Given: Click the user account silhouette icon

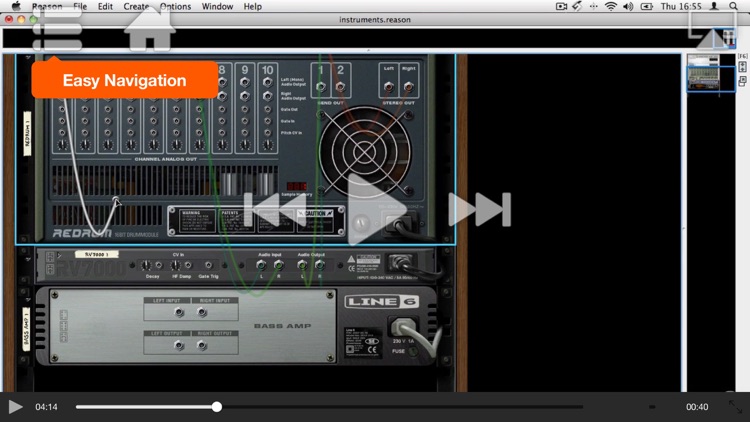Looking at the screenshot, I should pyautogui.click(x=714, y=6).
